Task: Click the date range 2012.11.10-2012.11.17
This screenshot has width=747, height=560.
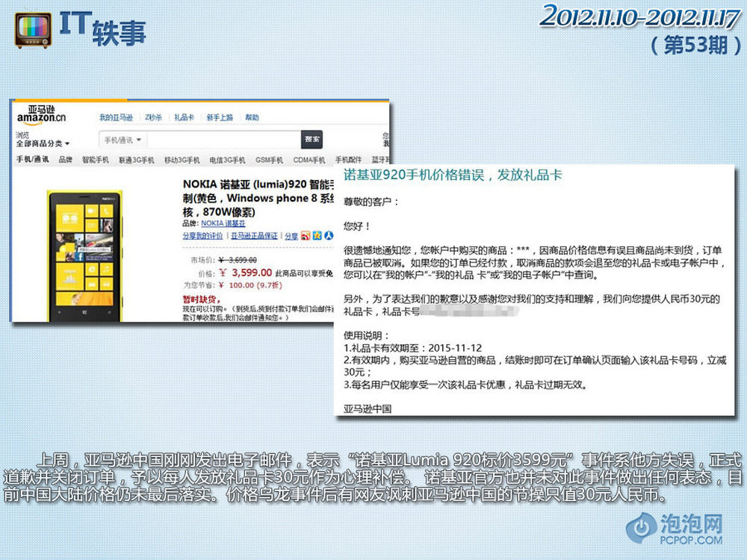Action: coord(640,16)
